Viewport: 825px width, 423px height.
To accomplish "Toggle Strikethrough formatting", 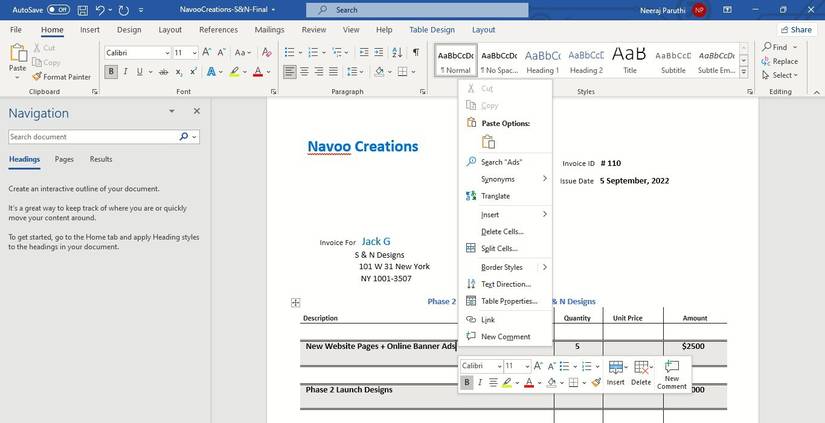I will (164, 72).
